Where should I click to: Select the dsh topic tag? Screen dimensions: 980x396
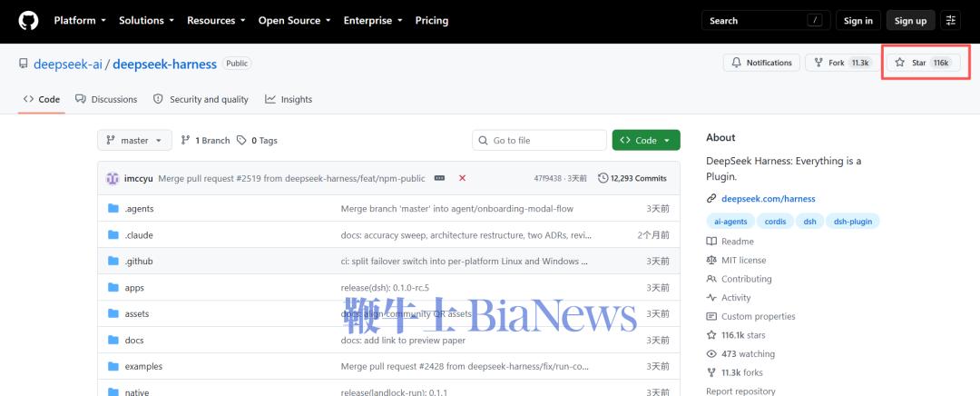809,222
